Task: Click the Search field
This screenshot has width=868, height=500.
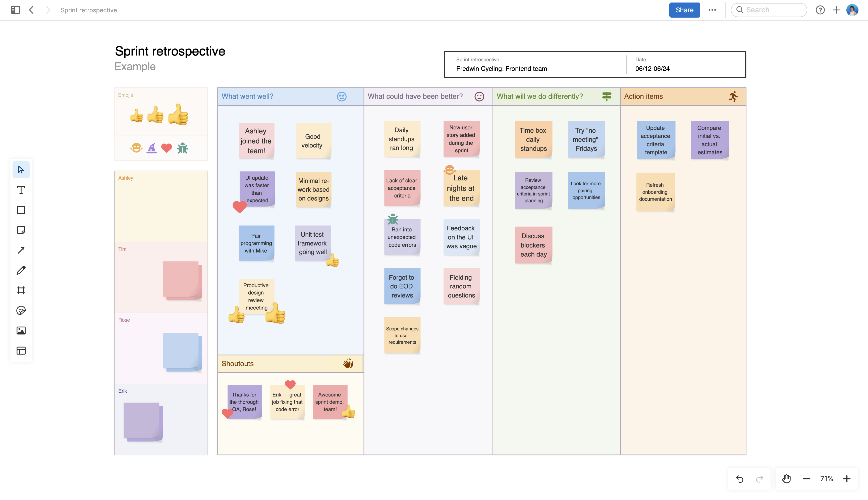Action: 769,10
